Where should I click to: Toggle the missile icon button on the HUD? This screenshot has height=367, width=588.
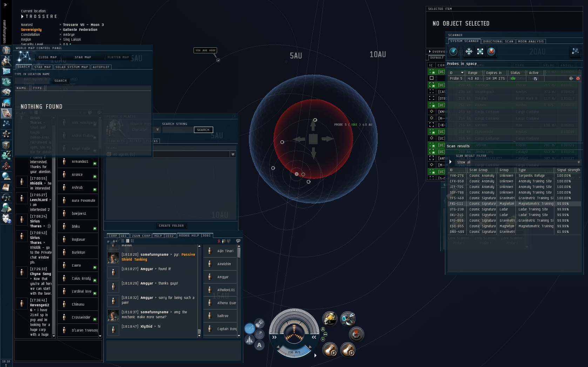point(249,340)
